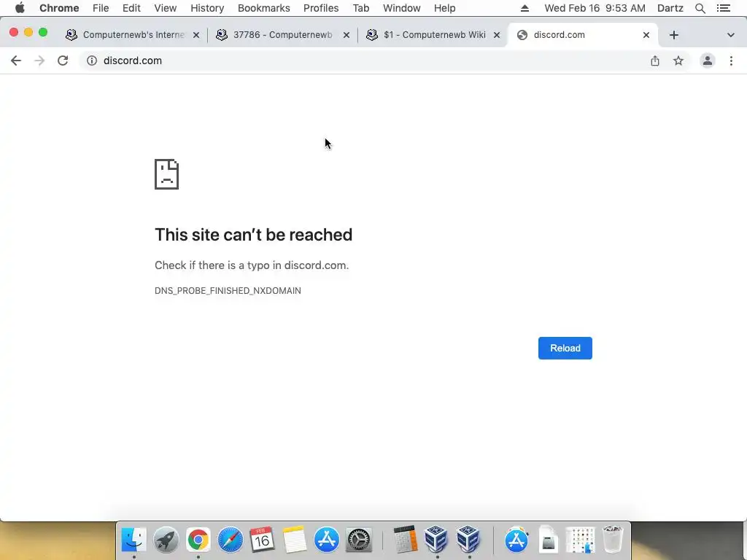This screenshot has height=560, width=747.
Task: Open Spotlight search magnifier
Action: tap(700, 8)
